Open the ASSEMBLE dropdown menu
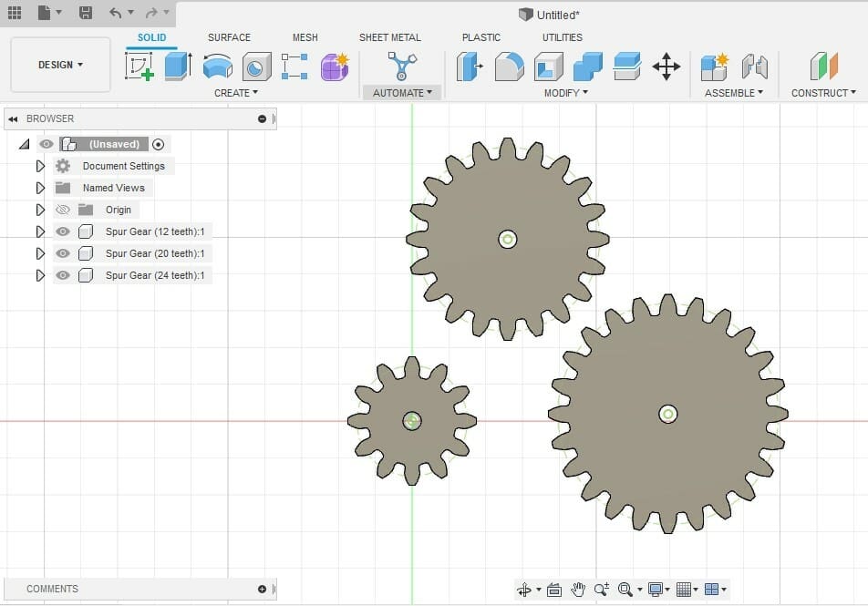This screenshot has height=606, width=868. pyautogui.click(x=733, y=93)
